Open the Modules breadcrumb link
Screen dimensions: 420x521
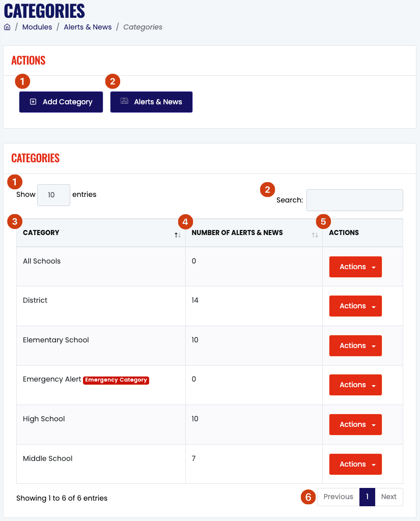tap(37, 27)
